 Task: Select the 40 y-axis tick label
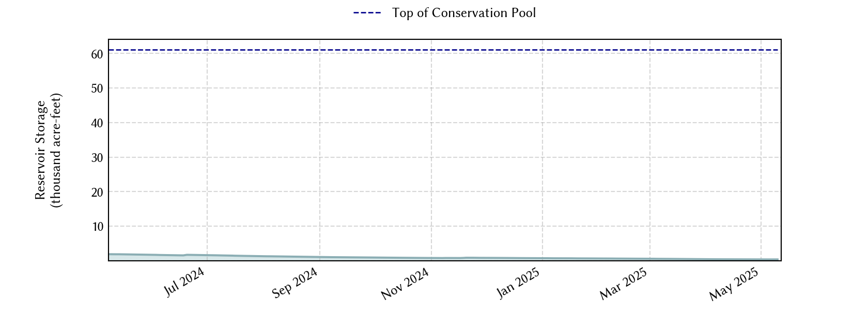point(97,123)
